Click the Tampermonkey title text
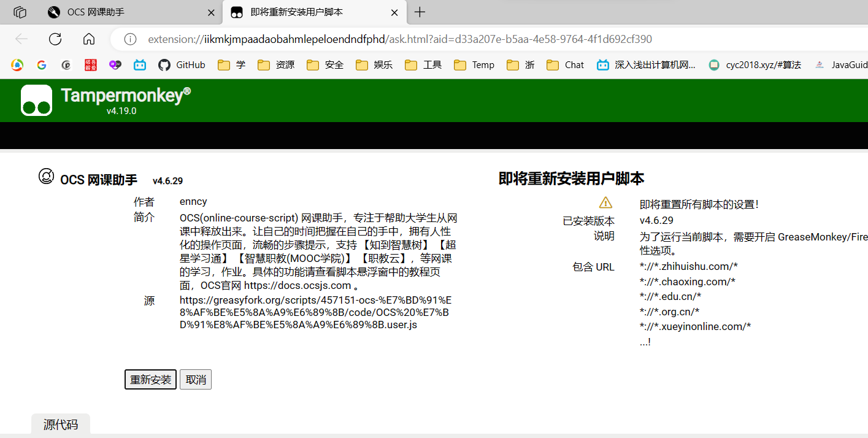Screen dimensions: 868x438 click(126, 95)
